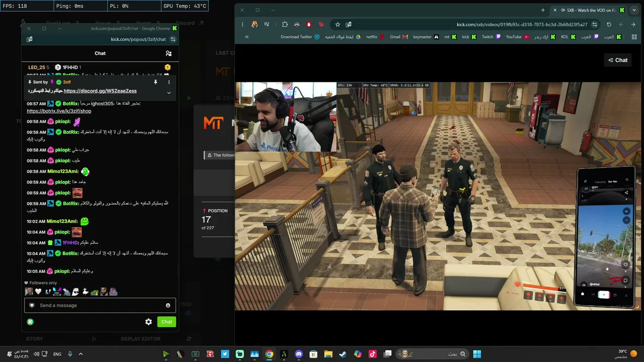Open chat settings gear in popout chat
This screenshot has width=644, height=362.
148,322
